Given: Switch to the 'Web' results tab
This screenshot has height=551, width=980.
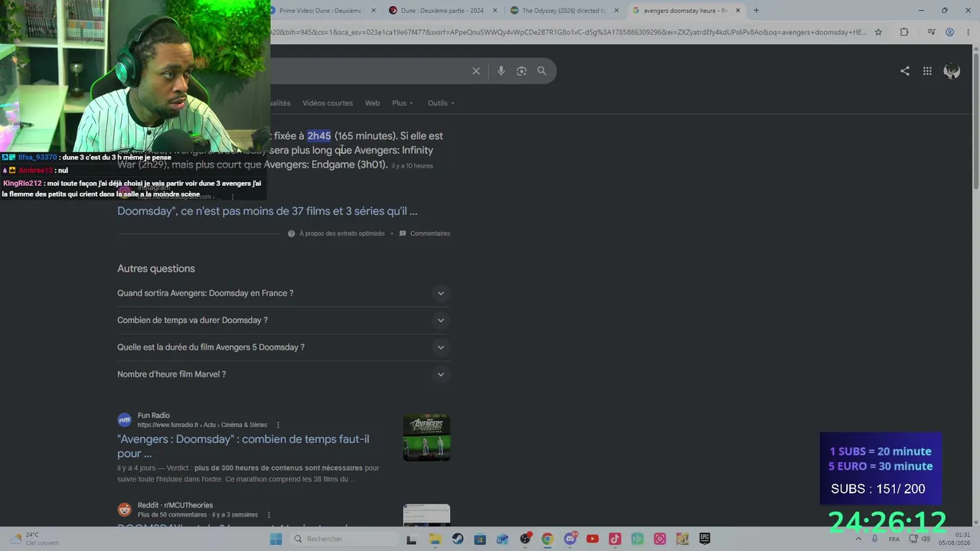Looking at the screenshot, I should (x=372, y=103).
